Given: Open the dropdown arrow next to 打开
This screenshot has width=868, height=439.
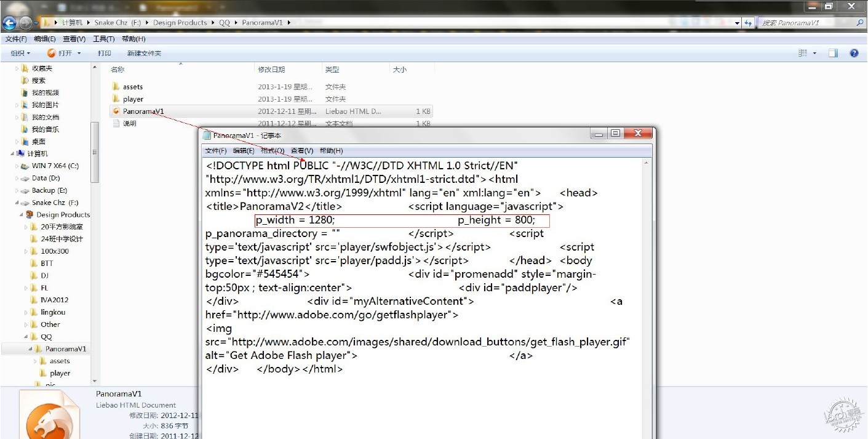Looking at the screenshot, I should pos(79,54).
